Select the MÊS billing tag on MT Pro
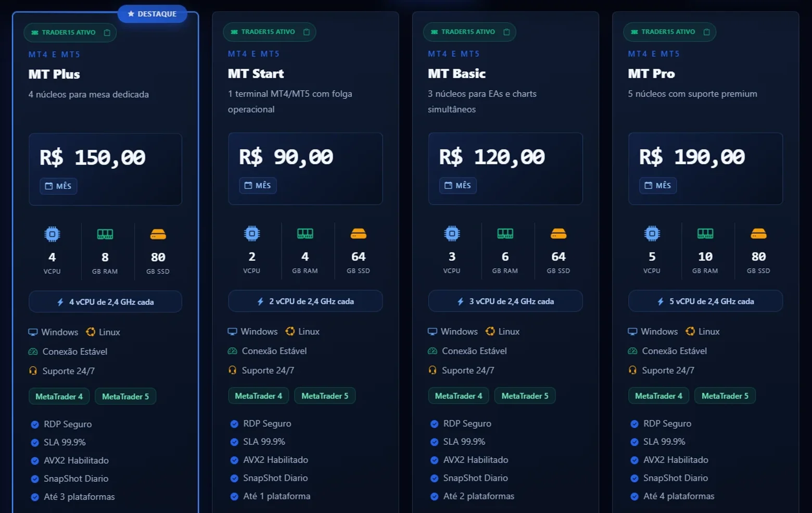This screenshot has width=812, height=513. click(x=658, y=185)
